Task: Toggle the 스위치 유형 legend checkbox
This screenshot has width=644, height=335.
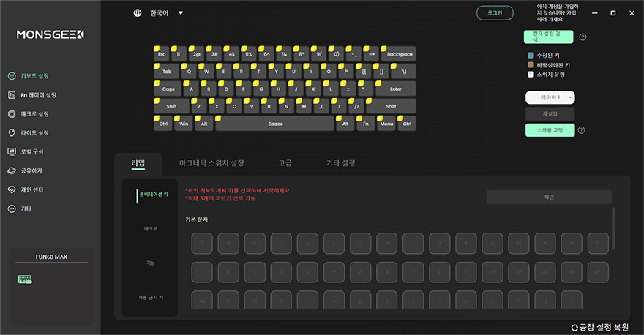Action: click(x=531, y=75)
